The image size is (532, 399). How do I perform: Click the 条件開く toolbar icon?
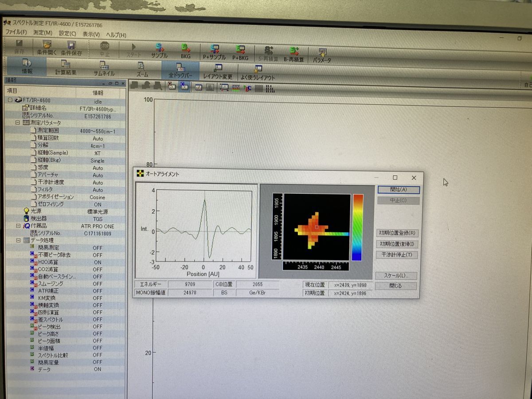(47, 48)
